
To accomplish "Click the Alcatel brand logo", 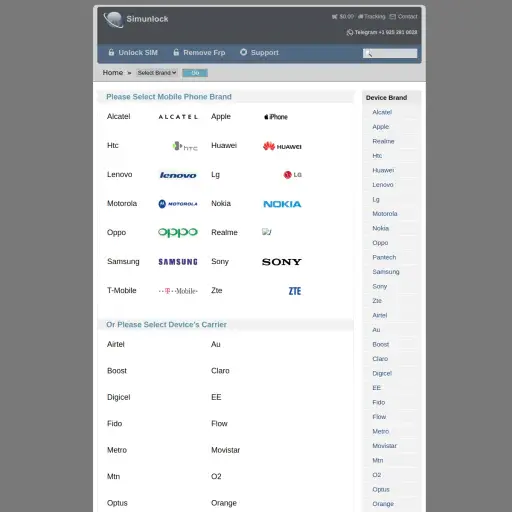I will coord(178,117).
